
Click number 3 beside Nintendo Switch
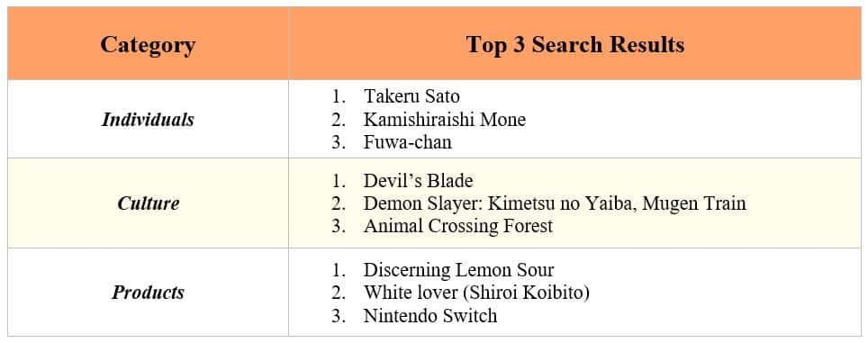[x=339, y=316]
